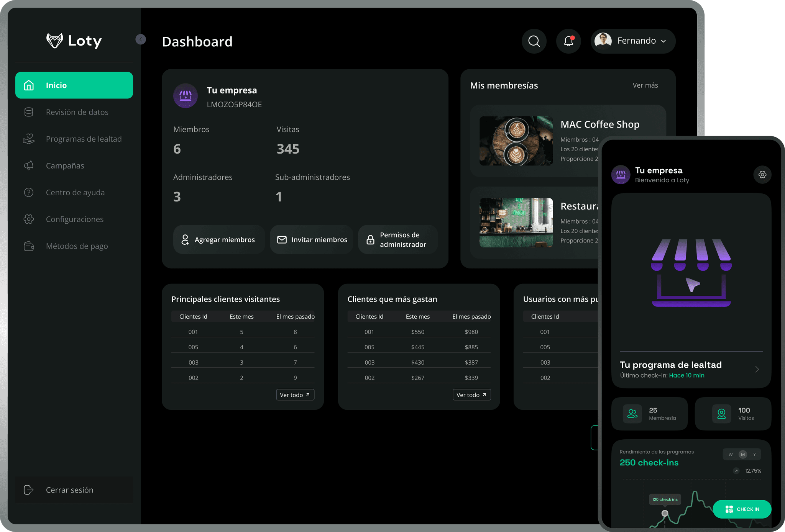The image size is (785, 532).
Task: Click the Agregar miembros button
Action: (x=219, y=239)
